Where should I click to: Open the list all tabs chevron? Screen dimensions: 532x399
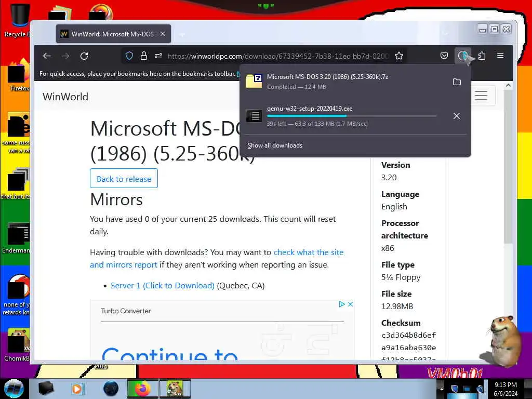pyautogui.click(x=445, y=34)
